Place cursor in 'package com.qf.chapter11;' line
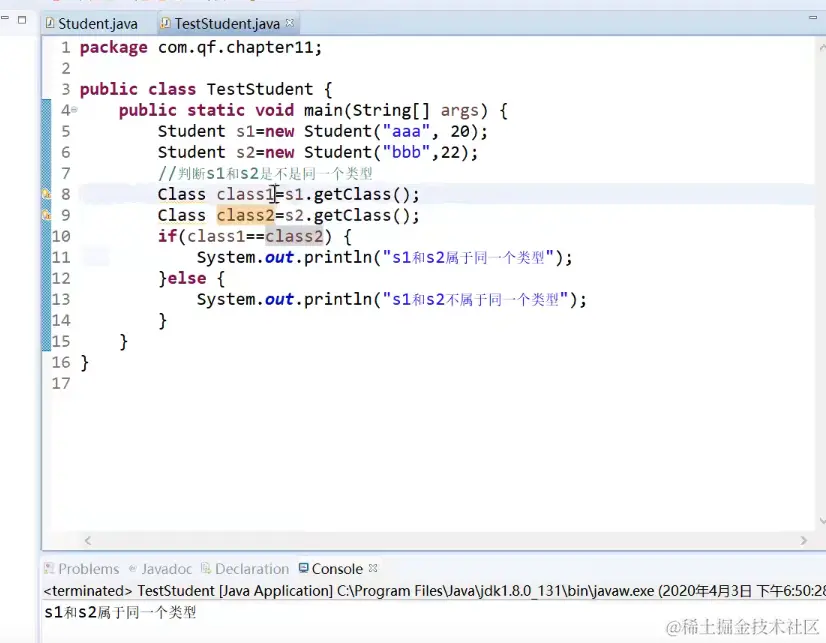 [x=201, y=48]
